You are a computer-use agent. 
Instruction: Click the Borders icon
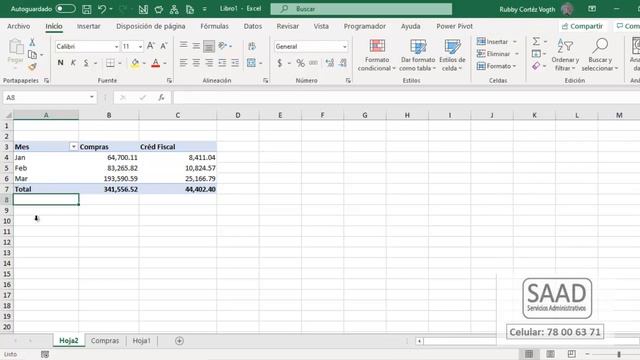pos(110,63)
